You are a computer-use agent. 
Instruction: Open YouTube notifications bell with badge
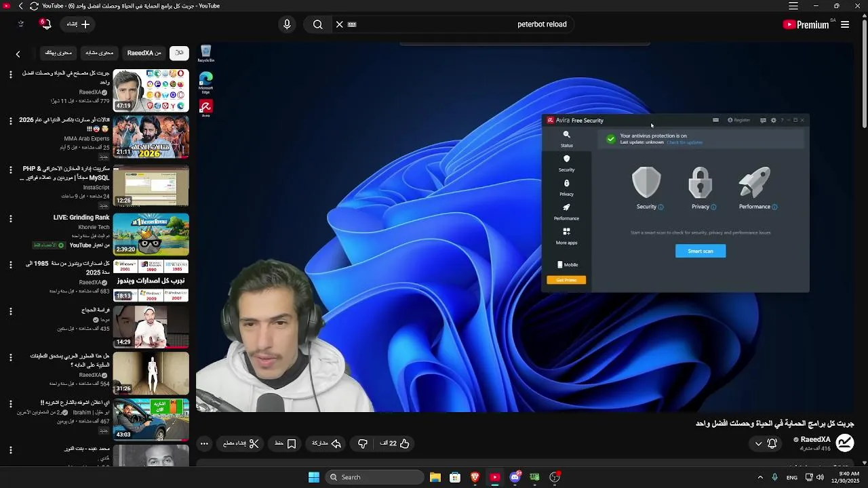click(x=45, y=24)
